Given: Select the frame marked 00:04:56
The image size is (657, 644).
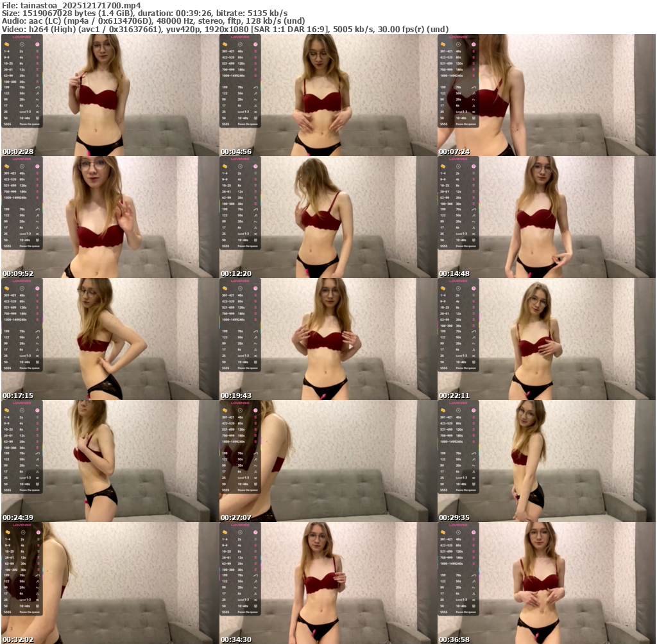Looking at the screenshot, I should click(x=328, y=95).
